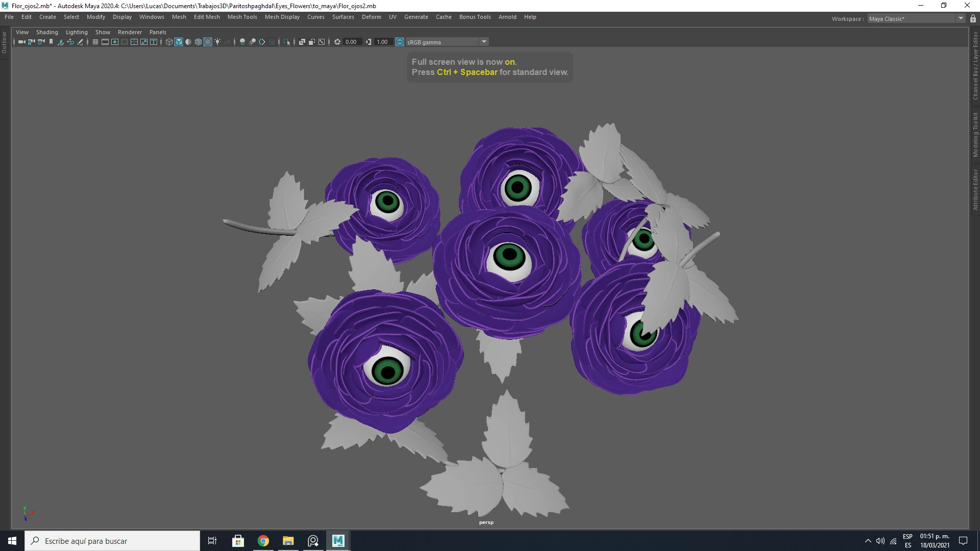Click the Motion Blur icon
The image size is (980, 551).
click(252, 42)
